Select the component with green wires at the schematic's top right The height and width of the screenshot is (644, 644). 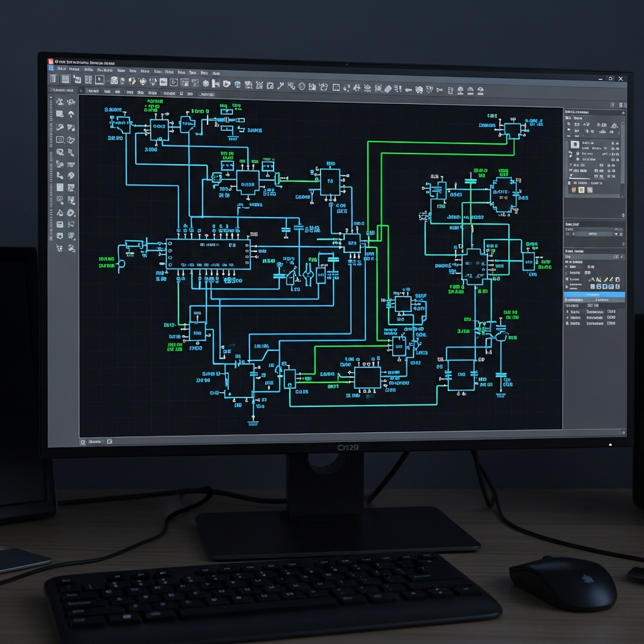point(512,131)
